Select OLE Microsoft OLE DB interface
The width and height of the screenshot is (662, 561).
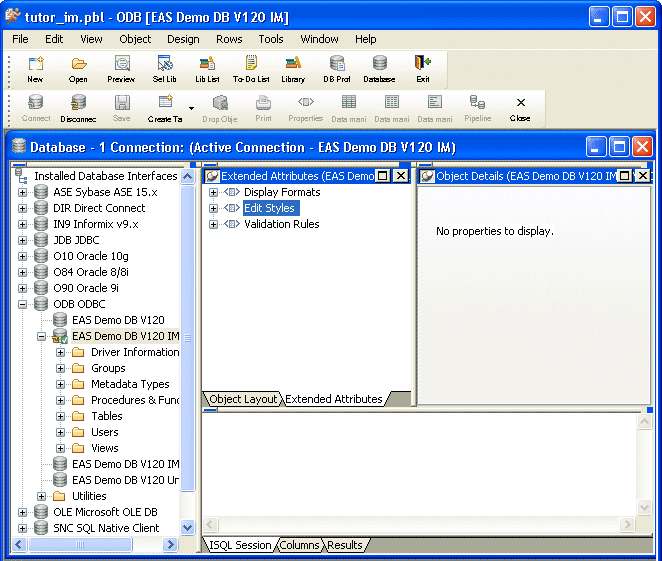[105, 512]
